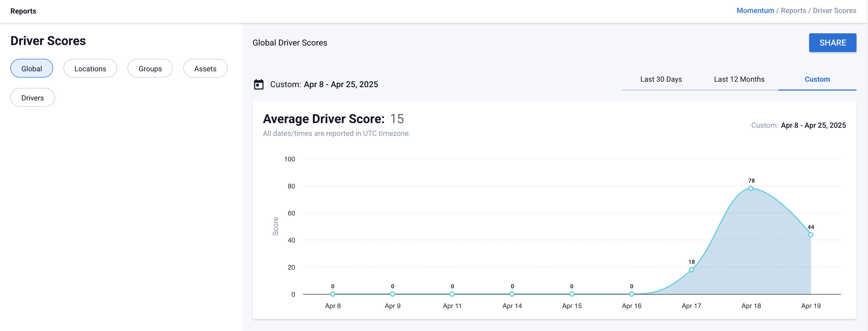Viewport: 868px width, 331px height.
Task: Click the Apr 17 data point of 18
Action: click(x=691, y=270)
